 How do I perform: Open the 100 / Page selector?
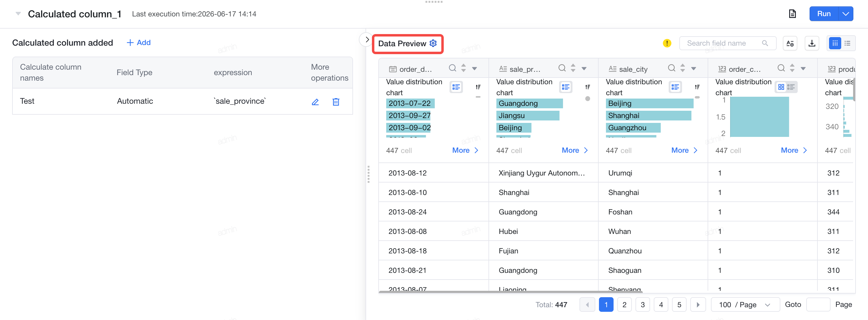click(x=745, y=304)
